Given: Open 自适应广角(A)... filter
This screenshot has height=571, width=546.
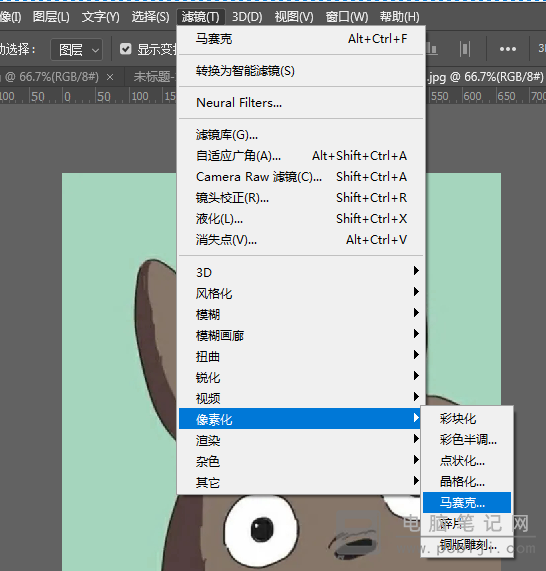Looking at the screenshot, I should [301, 156].
